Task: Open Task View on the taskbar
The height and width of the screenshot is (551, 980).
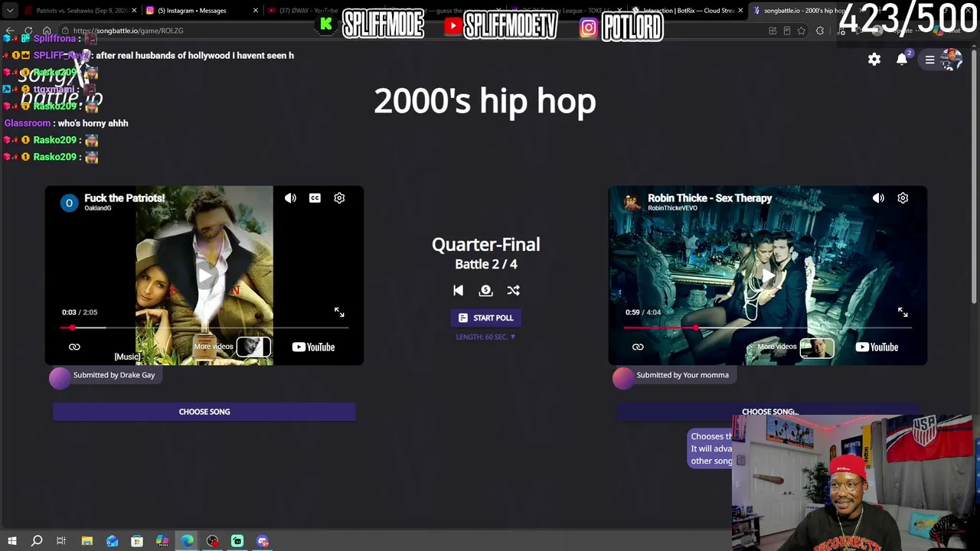Action: click(61, 542)
